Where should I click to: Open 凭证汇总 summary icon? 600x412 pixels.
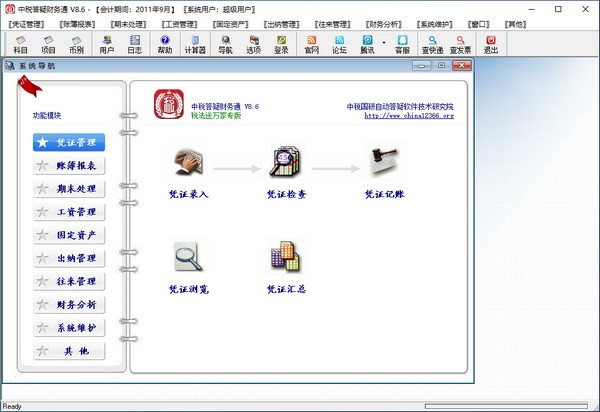click(x=286, y=268)
